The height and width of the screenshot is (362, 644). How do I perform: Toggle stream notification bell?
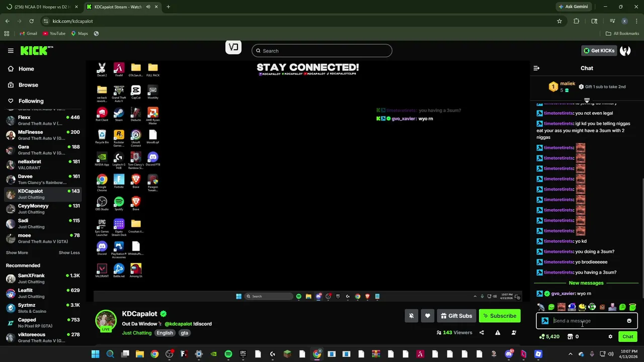[411, 316]
